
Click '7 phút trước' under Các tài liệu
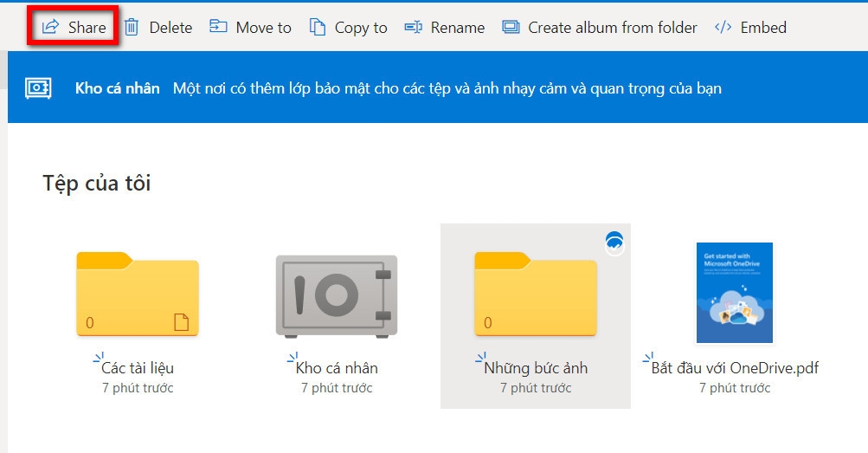pyautogui.click(x=138, y=388)
